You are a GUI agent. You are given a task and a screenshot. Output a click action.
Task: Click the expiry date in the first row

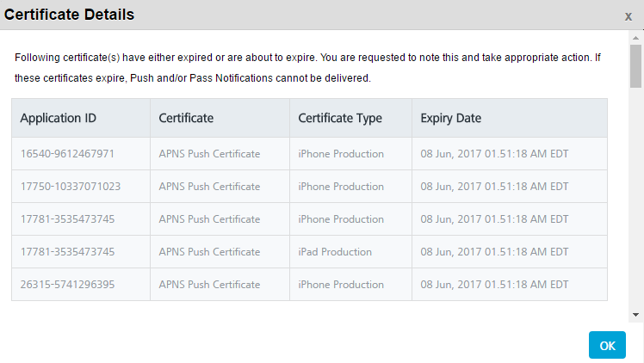[x=494, y=154]
